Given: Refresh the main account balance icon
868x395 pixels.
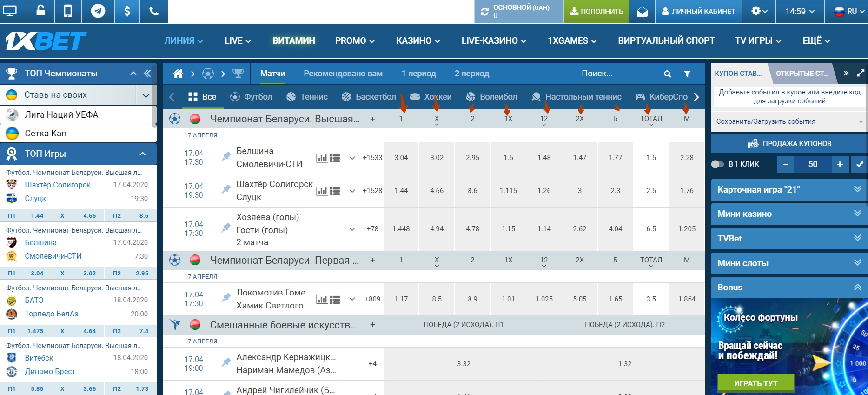Looking at the screenshot, I should [484, 12].
